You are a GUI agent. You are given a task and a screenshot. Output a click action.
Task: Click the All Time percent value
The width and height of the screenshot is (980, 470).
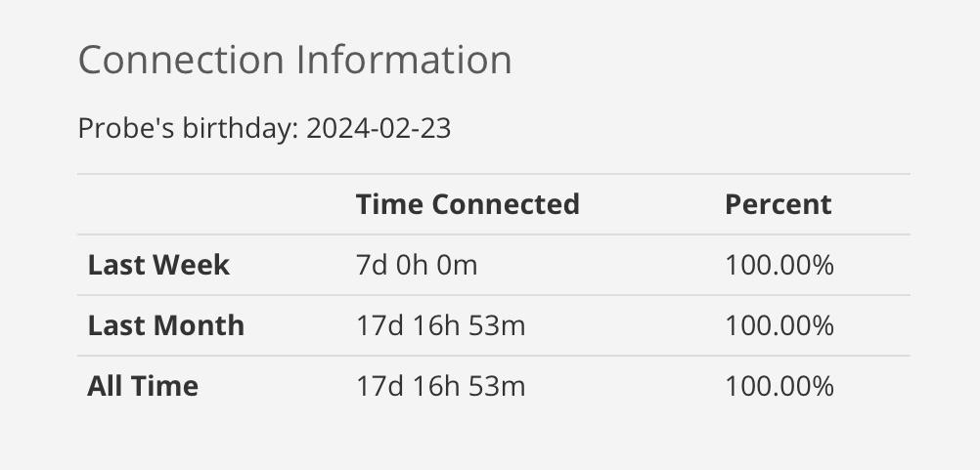pos(779,386)
